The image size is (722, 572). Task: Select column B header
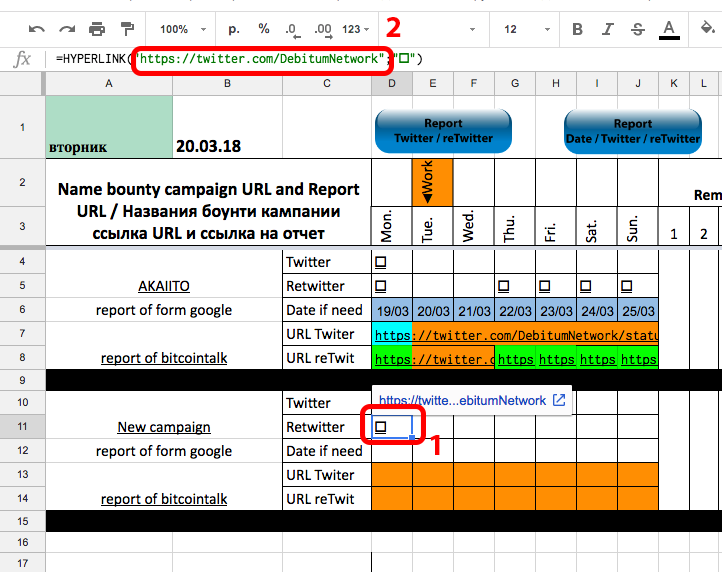pyautogui.click(x=227, y=83)
